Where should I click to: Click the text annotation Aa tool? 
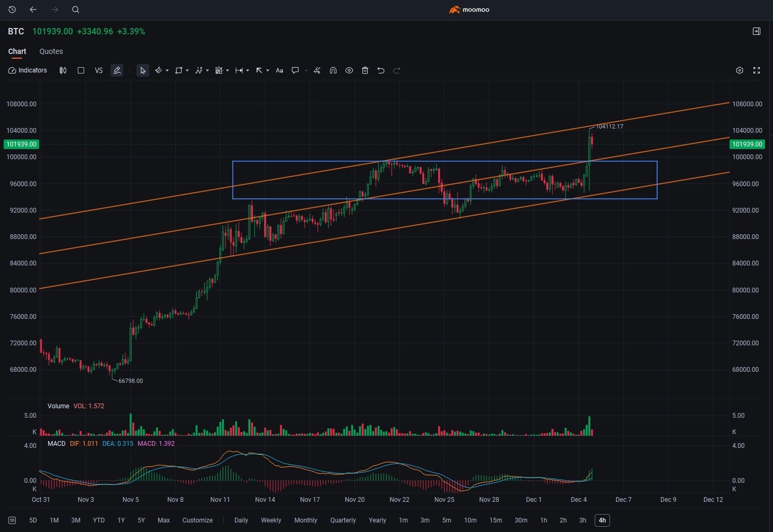click(279, 70)
